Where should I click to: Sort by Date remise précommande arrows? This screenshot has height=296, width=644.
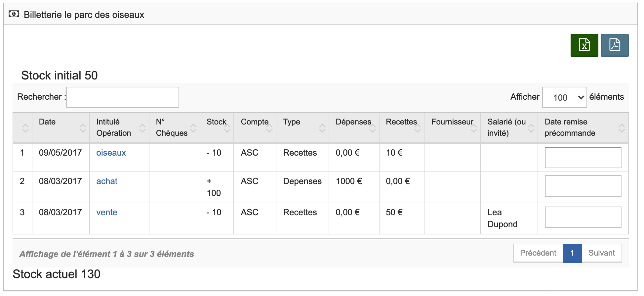click(x=622, y=128)
